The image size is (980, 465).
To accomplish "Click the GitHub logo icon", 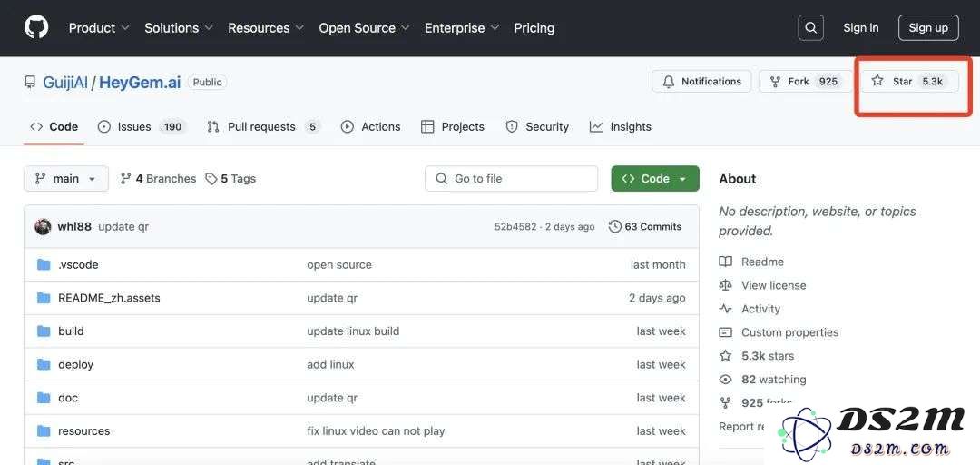I will click(x=36, y=27).
